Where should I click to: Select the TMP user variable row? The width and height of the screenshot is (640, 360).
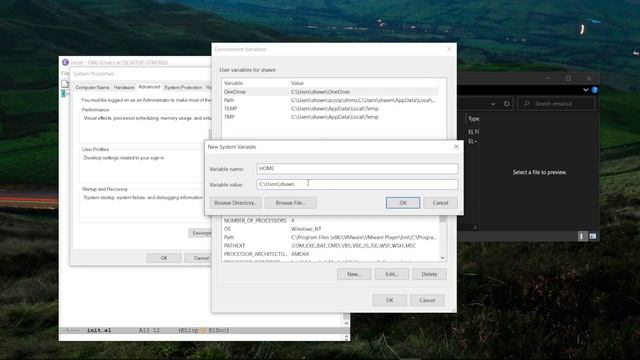(331, 117)
